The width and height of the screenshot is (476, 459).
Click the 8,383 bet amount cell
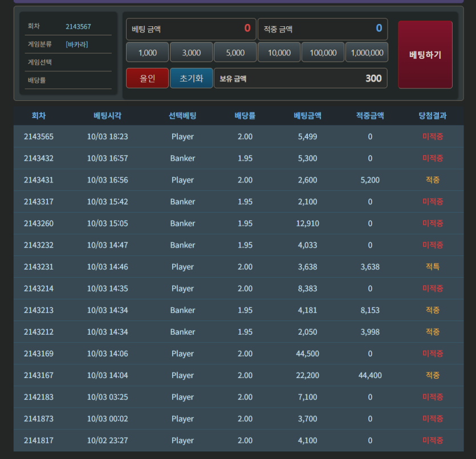(307, 289)
